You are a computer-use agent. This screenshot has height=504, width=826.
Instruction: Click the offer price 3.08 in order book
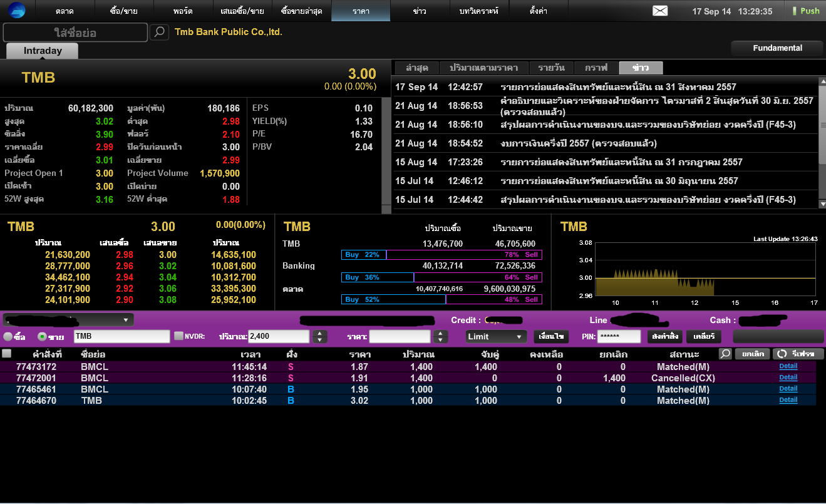[x=167, y=300]
